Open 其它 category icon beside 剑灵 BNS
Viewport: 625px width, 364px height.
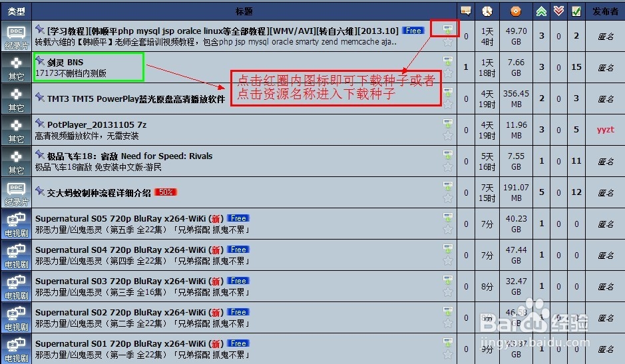pos(16,67)
